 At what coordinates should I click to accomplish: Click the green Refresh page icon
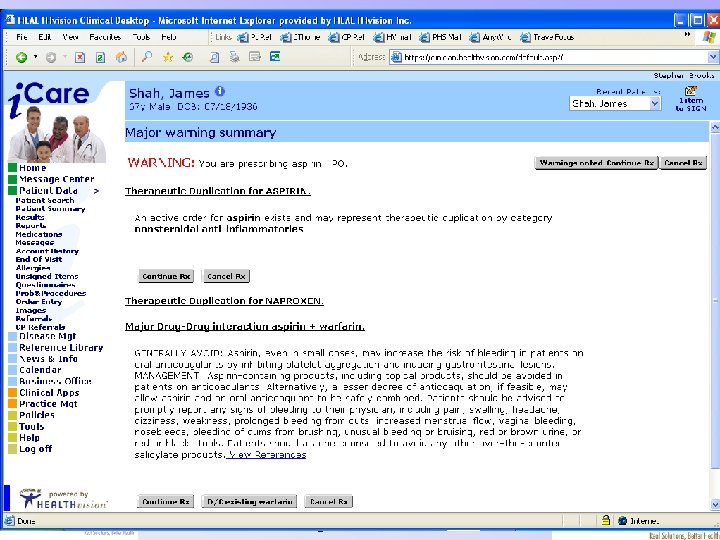pyautogui.click(x=100, y=57)
